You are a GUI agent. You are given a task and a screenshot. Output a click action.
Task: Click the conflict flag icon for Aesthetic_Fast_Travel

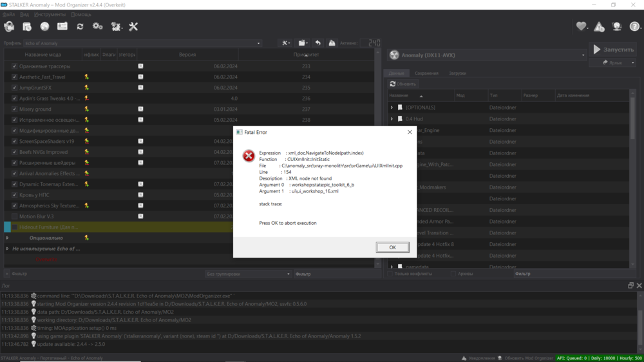(x=87, y=77)
